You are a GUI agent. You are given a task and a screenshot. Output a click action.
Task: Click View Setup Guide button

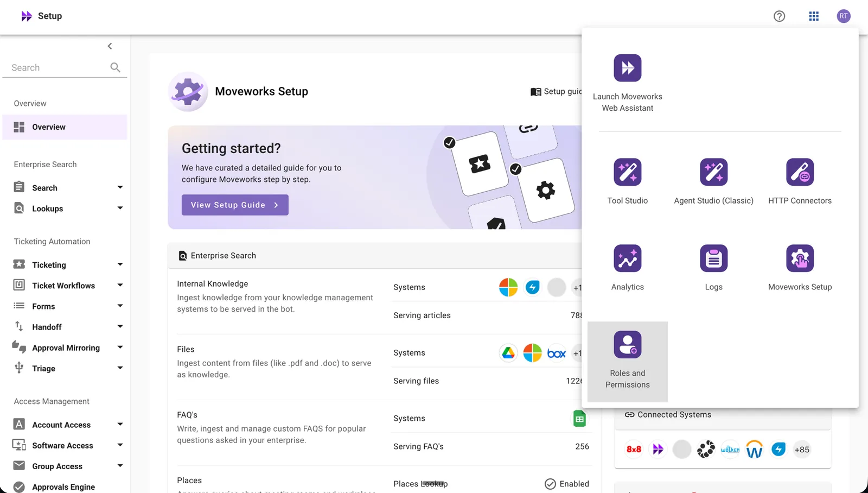coord(235,205)
